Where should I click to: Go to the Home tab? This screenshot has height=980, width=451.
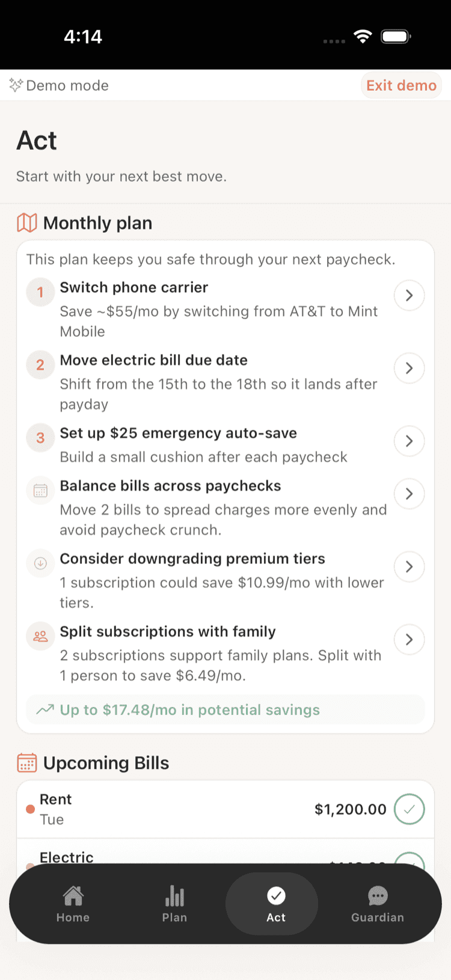pos(73,904)
